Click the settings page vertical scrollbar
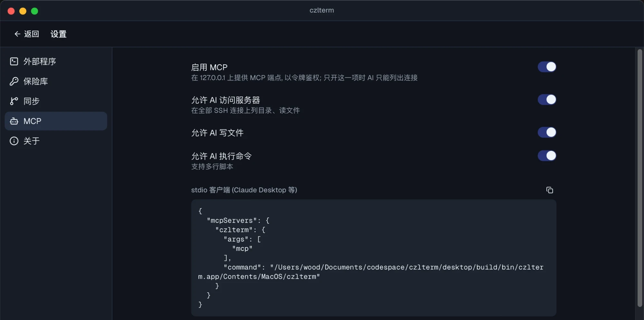644x320 pixels. [x=640, y=178]
